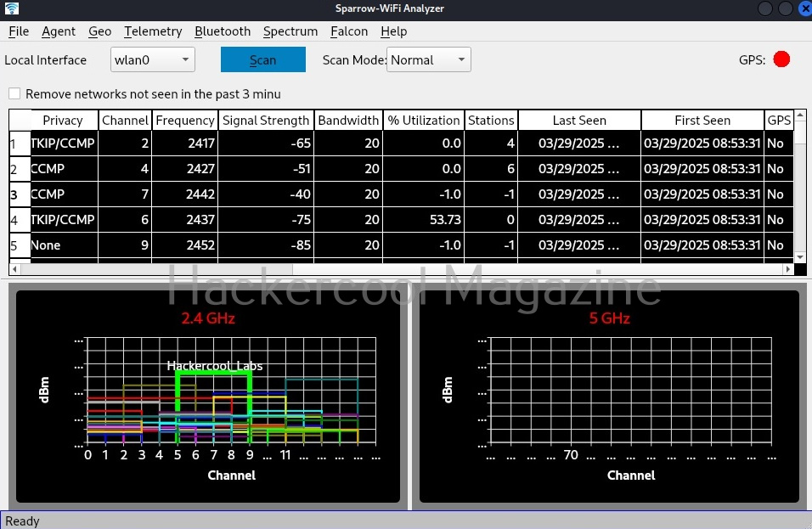Click the vertical scrollbar down arrow

click(800, 257)
